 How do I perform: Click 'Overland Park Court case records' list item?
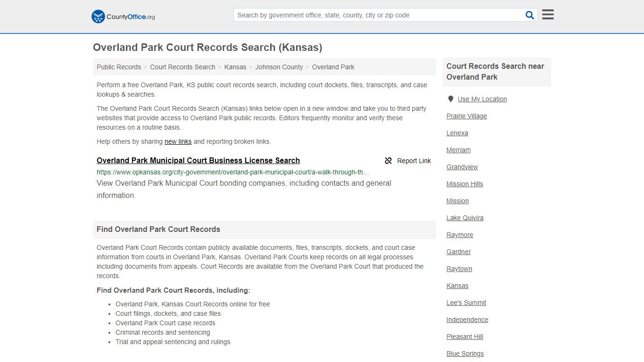[165, 323]
